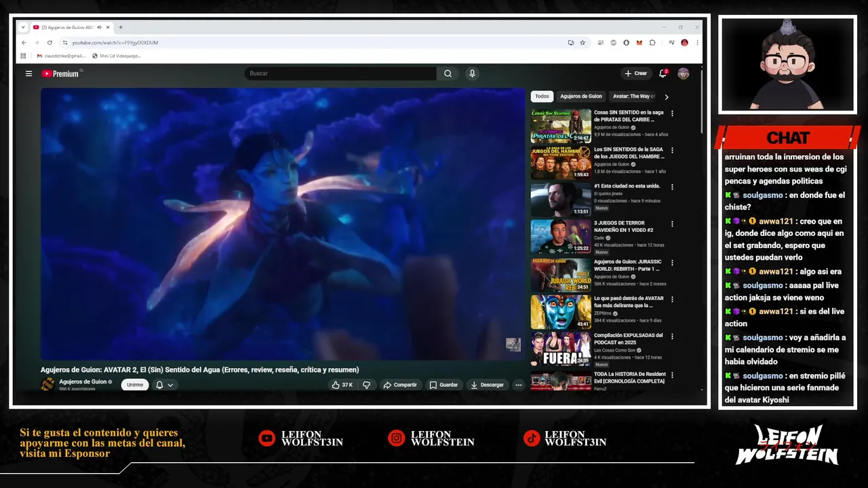Screen dimensions: 868x488
Task: Open the Chrome apps grid shortcut
Action: pyautogui.click(x=23, y=56)
